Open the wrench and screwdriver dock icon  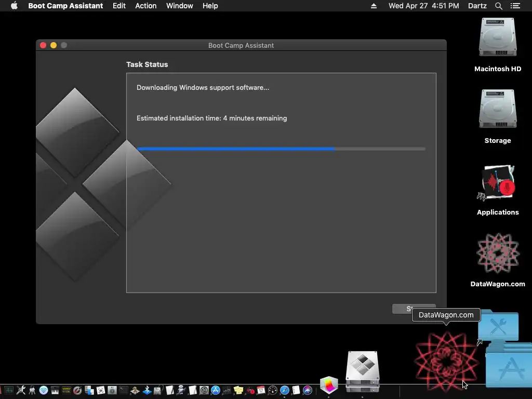[x=21, y=390]
